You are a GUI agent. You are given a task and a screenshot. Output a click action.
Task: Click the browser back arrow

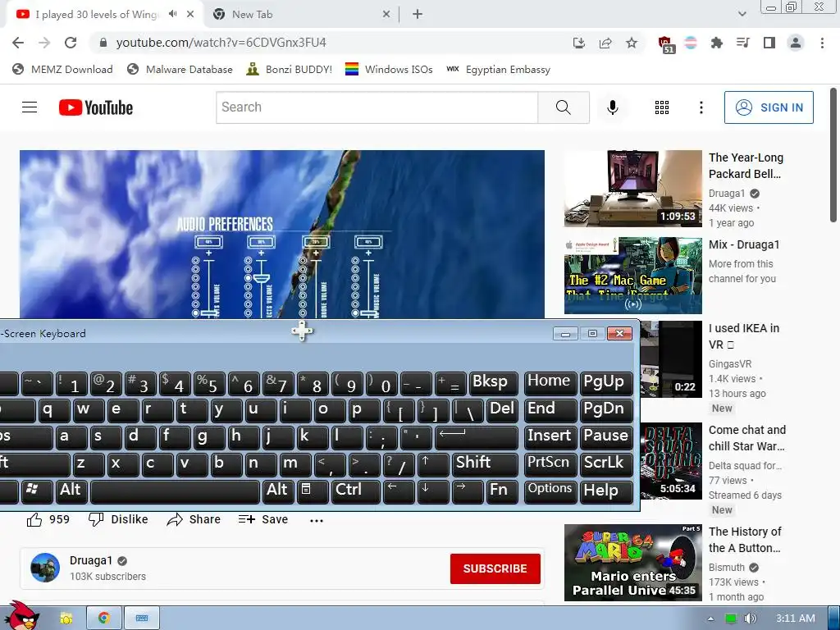click(18, 43)
